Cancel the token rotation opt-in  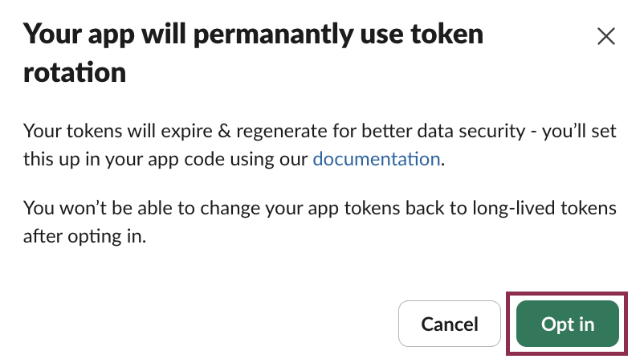pyautogui.click(x=450, y=324)
